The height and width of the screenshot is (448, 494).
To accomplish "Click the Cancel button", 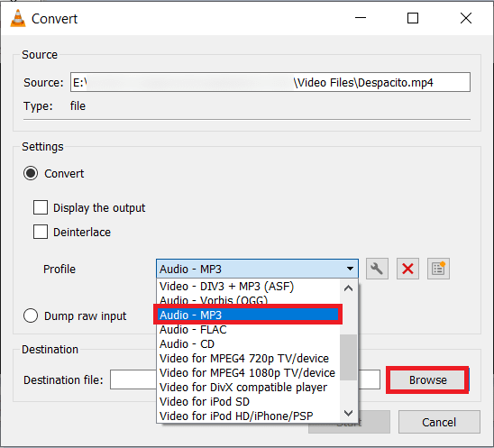I will 439,422.
